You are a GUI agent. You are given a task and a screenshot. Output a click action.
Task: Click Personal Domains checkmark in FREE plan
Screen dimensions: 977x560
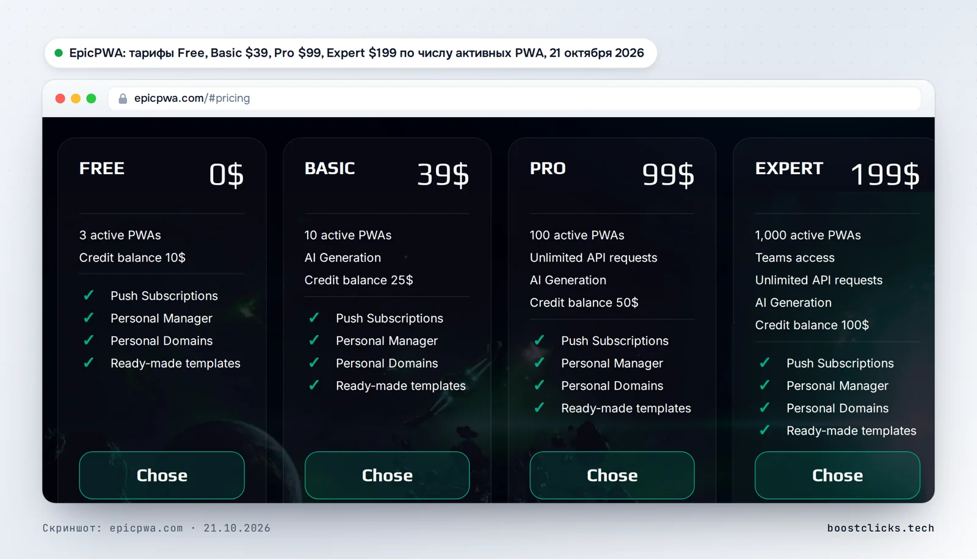(89, 341)
